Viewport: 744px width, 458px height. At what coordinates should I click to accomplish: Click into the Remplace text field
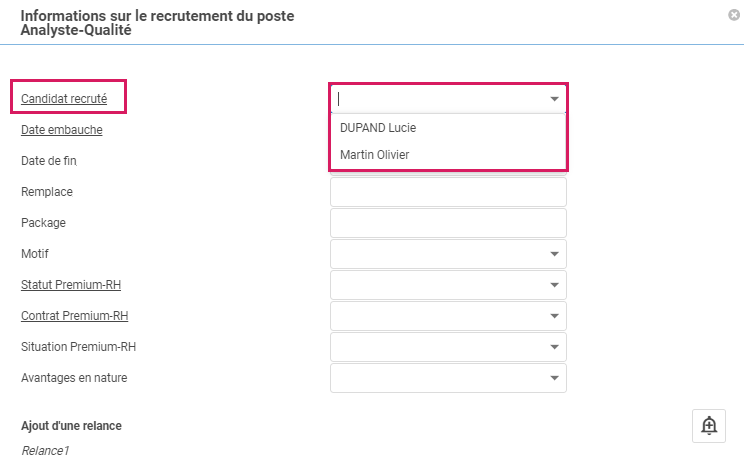(448, 192)
